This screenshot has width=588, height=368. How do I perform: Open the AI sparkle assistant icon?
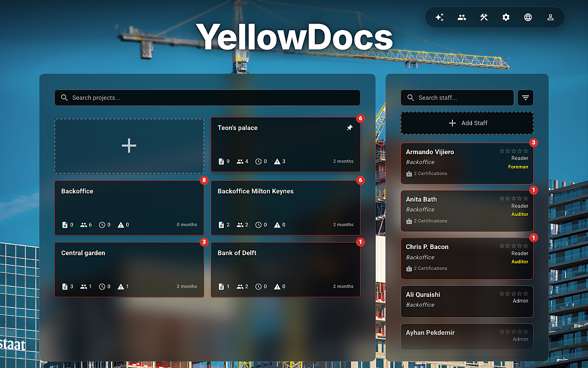(439, 17)
